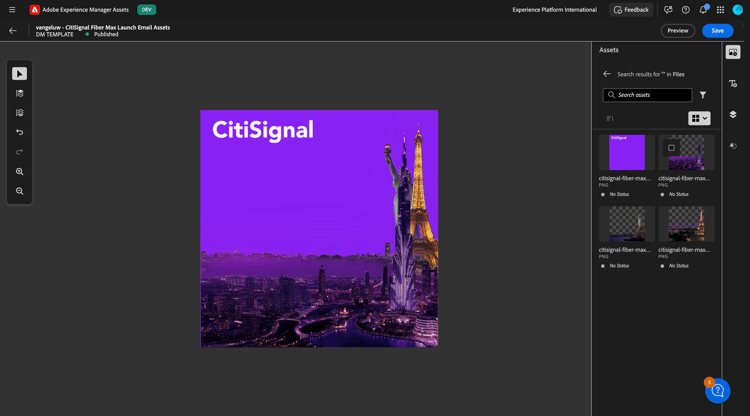Open the app switcher grid
The image size is (750, 416).
[720, 10]
